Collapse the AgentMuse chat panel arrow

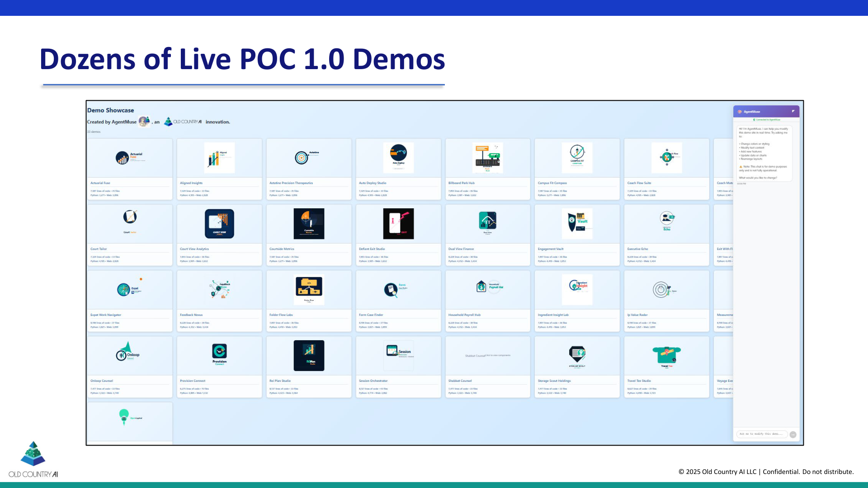pyautogui.click(x=793, y=111)
